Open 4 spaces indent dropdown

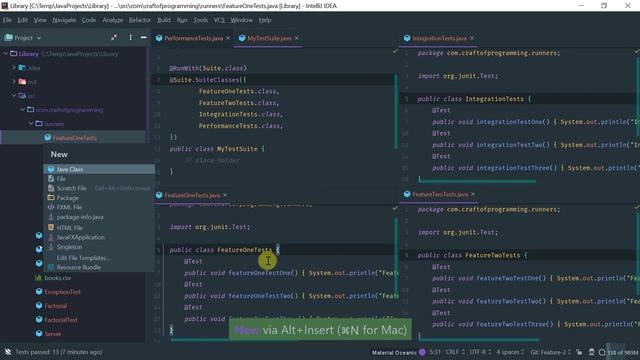point(510,352)
